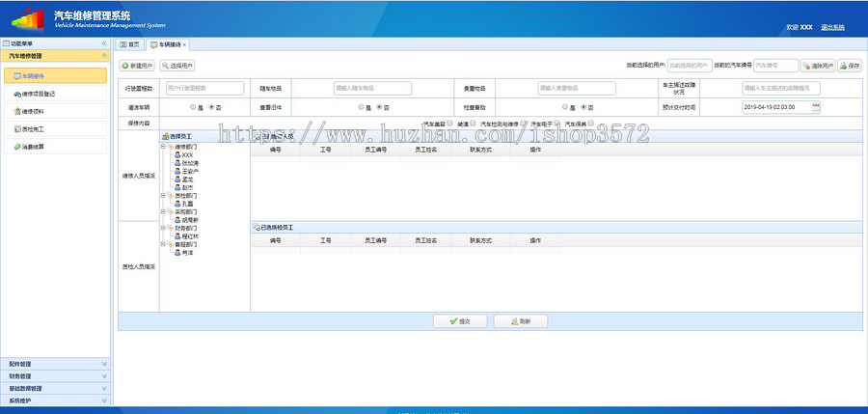This screenshot has width=868, height=414.
Task: Close the 车辆接待 tab
Action: (x=184, y=45)
